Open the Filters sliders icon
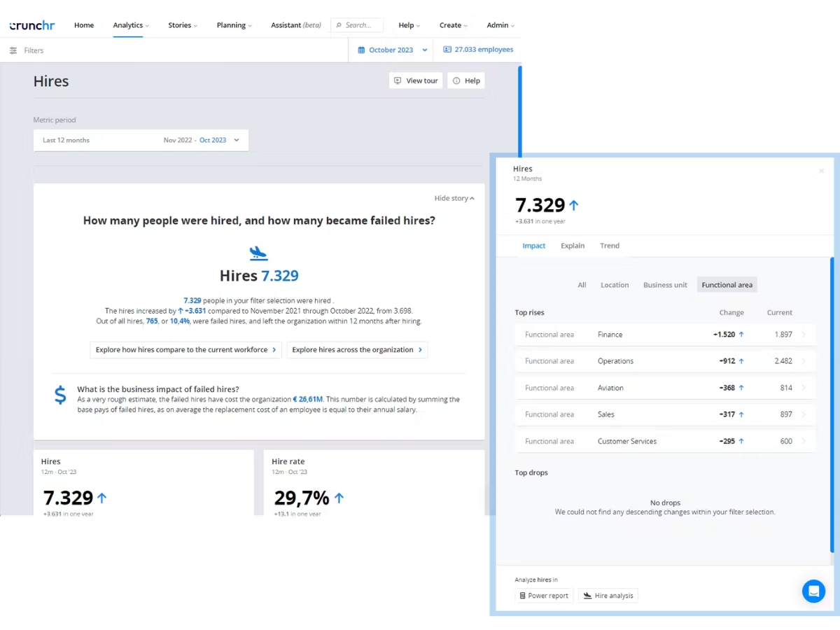Viewport: 840px width, 630px height. point(13,50)
